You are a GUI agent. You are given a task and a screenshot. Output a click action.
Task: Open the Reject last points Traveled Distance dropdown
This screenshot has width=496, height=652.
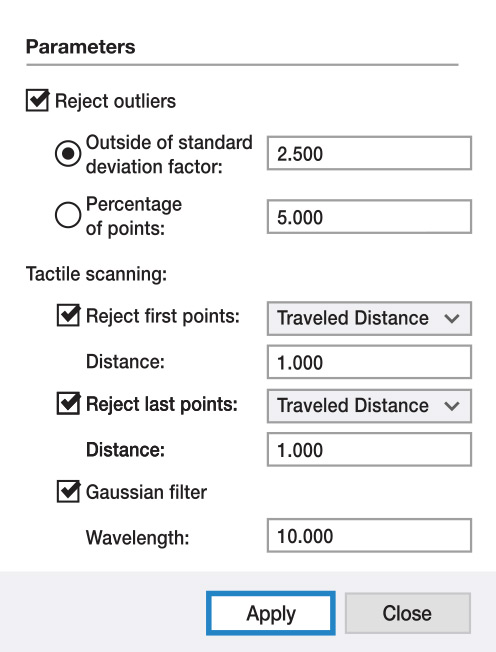(369, 406)
